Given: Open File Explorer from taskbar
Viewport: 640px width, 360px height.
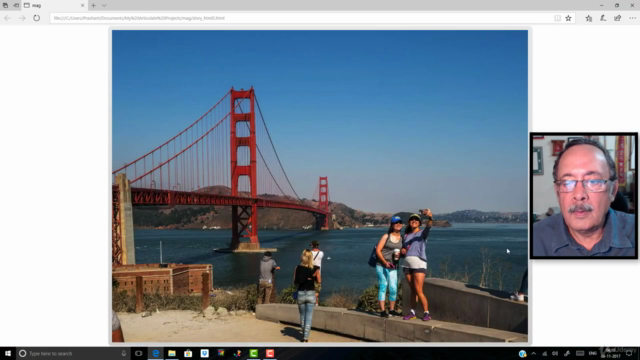Looking at the screenshot, I should click(172, 353).
